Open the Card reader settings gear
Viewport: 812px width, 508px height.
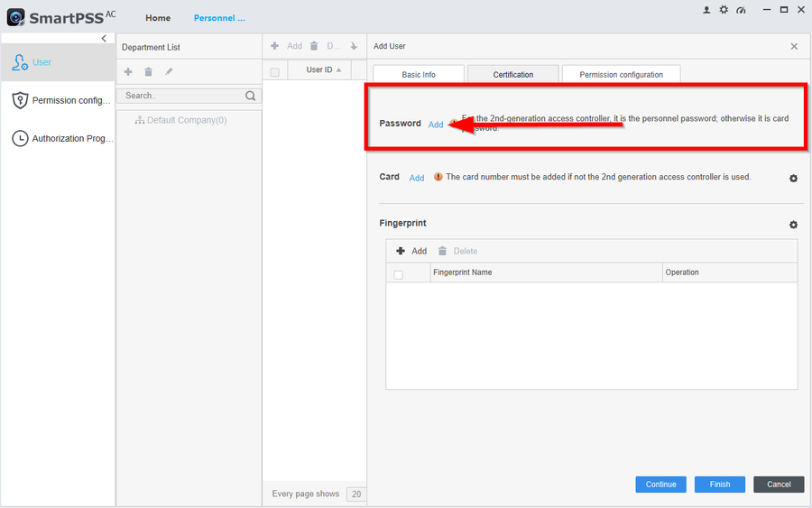[793, 179]
